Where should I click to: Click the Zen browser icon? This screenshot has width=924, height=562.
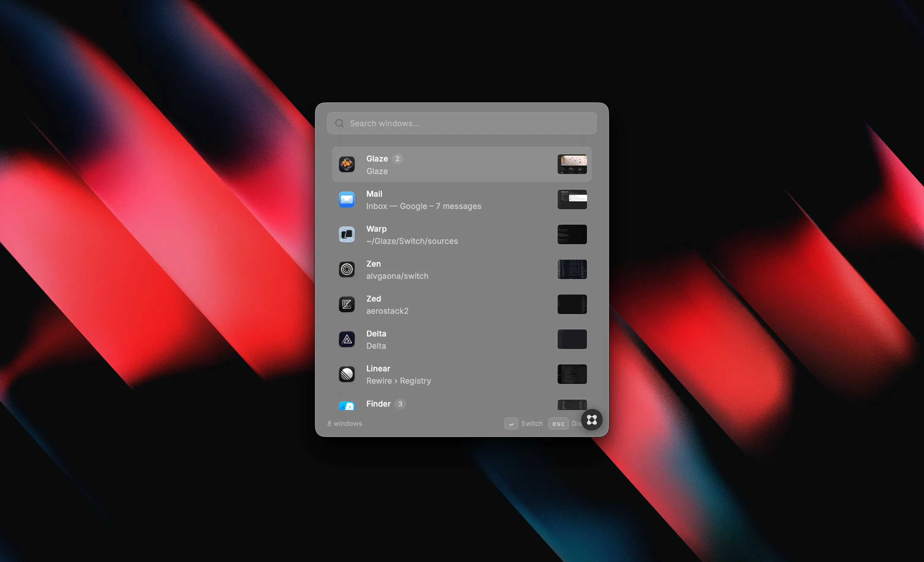346,269
